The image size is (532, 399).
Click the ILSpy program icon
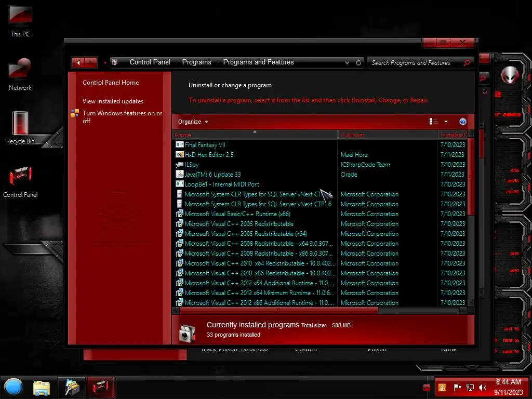179,164
